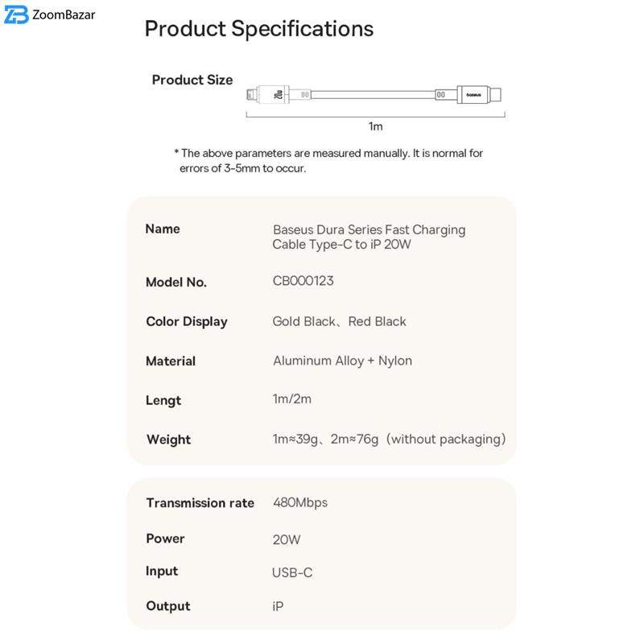
Task: Click the manual measurement disclaimer note
Action: pos(328,160)
